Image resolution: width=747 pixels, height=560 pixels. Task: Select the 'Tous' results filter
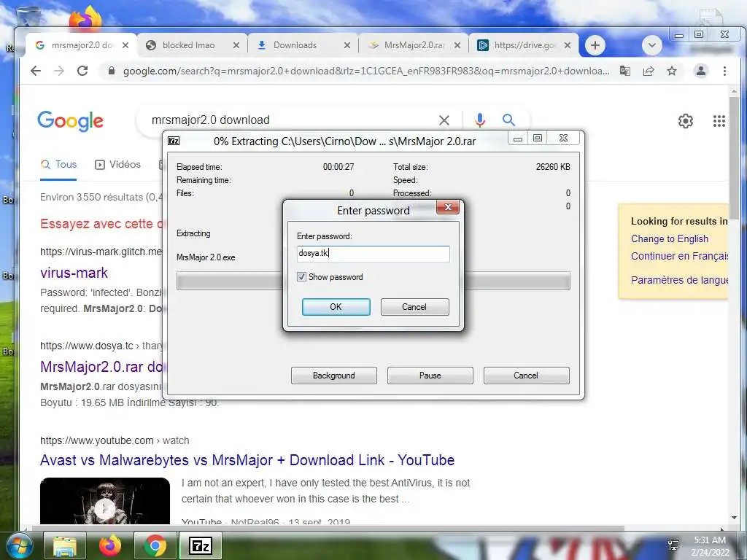pos(58,164)
